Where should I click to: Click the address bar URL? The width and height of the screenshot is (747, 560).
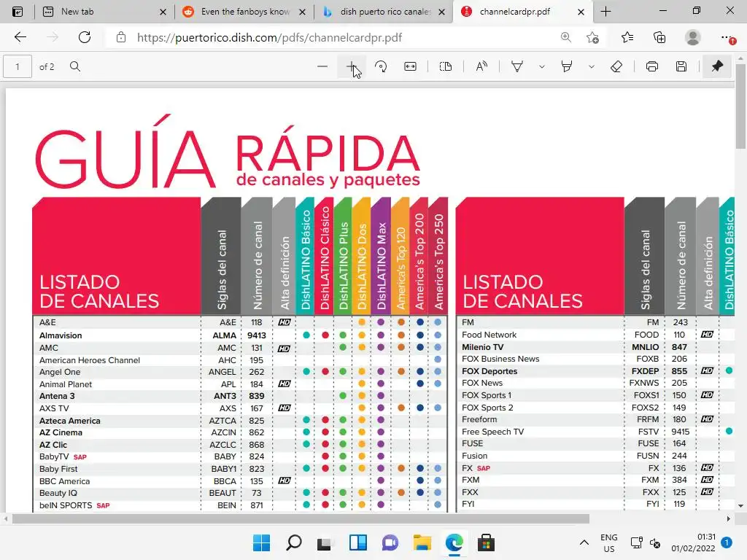pyautogui.click(x=269, y=38)
